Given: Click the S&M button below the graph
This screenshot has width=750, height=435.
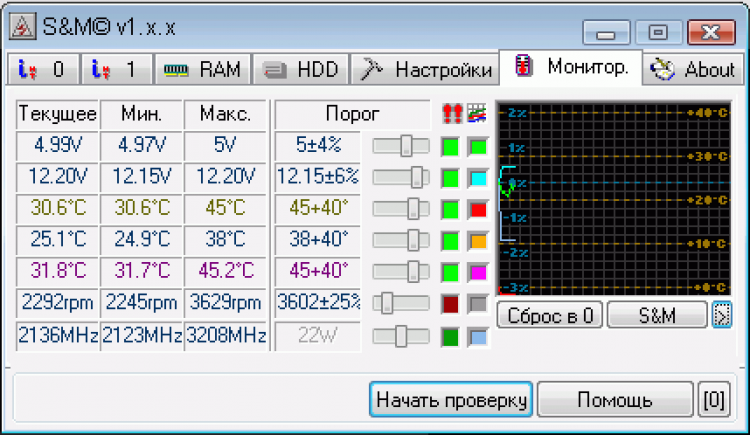Looking at the screenshot, I should pos(657,315).
